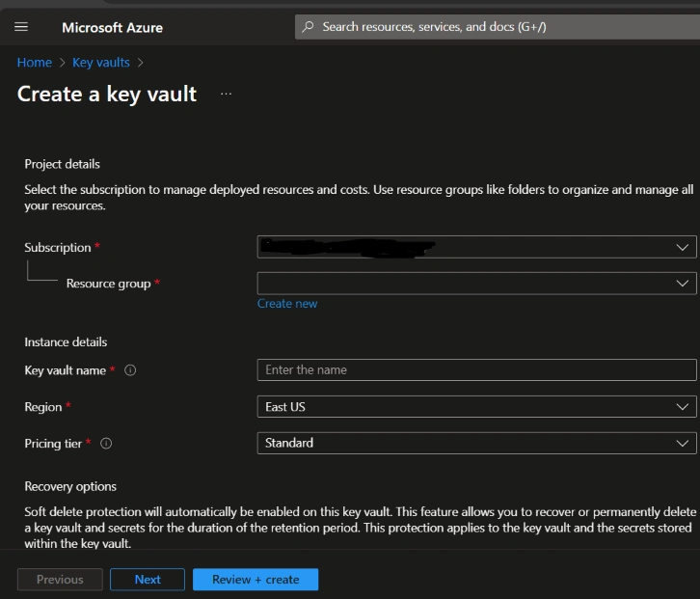
Task: Click the Review + create button
Action: pyautogui.click(x=256, y=580)
